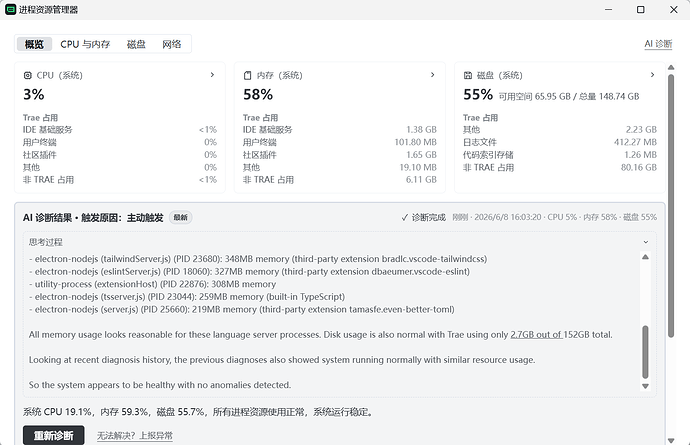Click the 最新 badge
Viewport: 690px width, 445px height.
(x=180, y=217)
